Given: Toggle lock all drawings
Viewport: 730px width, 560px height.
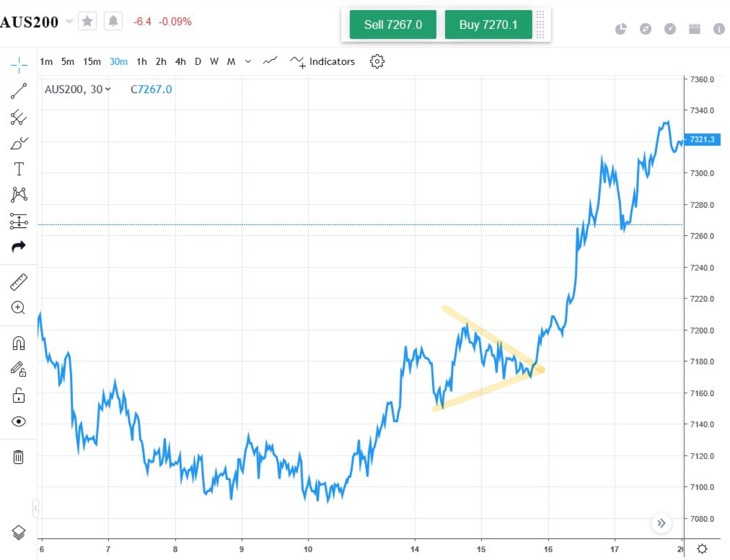Looking at the screenshot, I should click(18, 395).
